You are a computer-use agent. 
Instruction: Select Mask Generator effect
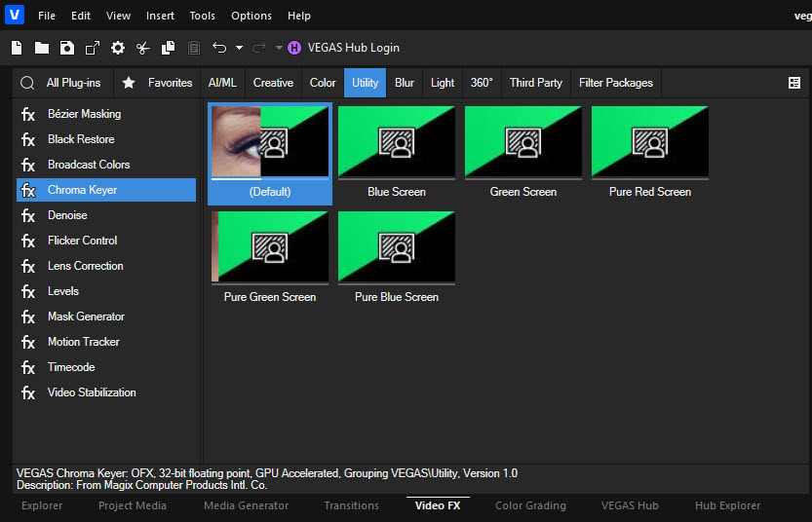[106, 317]
